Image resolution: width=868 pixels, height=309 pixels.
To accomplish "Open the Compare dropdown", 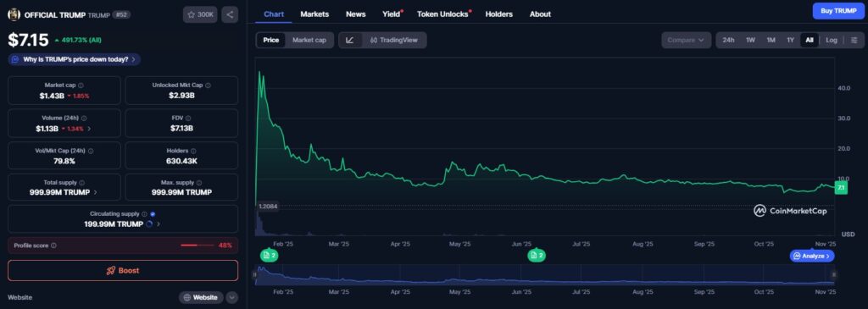I will pyautogui.click(x=686, y=40).
